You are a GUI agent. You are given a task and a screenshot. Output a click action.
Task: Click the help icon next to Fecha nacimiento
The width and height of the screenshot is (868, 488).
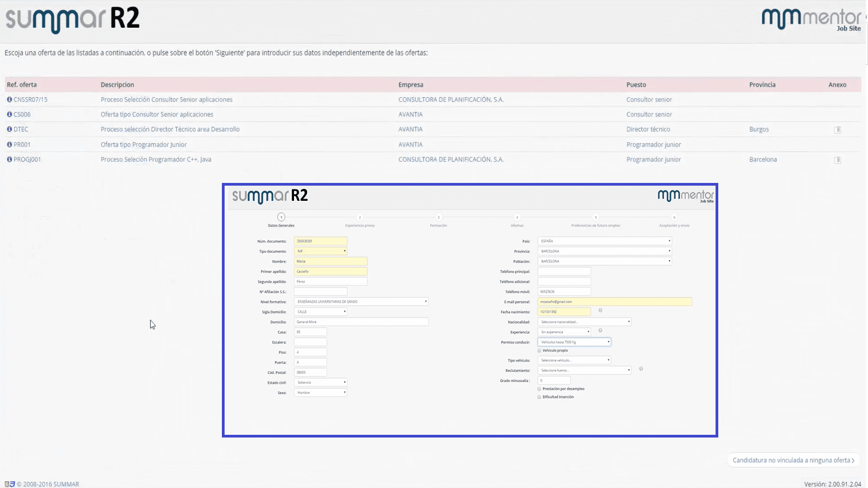pos(600,310)
